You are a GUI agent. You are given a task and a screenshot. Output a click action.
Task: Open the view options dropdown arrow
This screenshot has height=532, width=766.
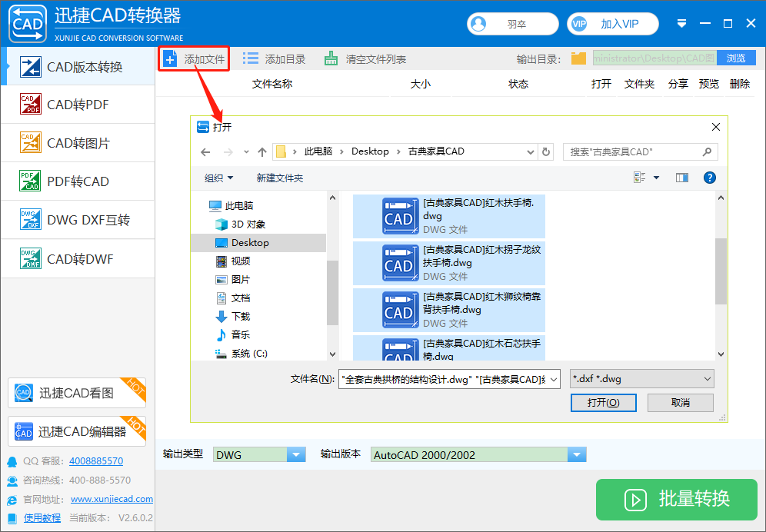click(657, 178)
